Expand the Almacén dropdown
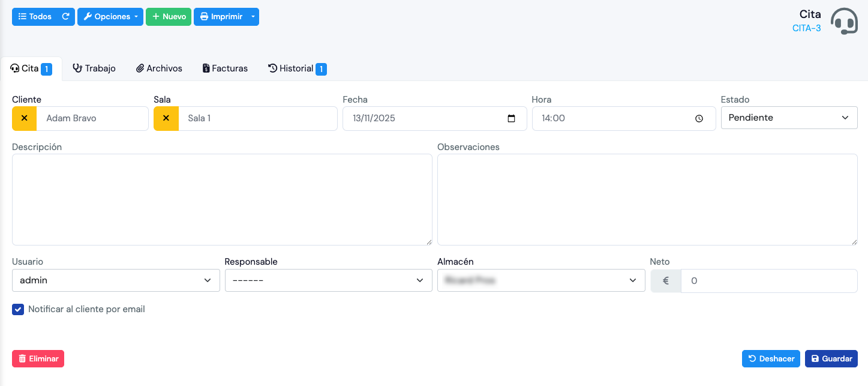868x386 pixels. (x=540, y=280)
